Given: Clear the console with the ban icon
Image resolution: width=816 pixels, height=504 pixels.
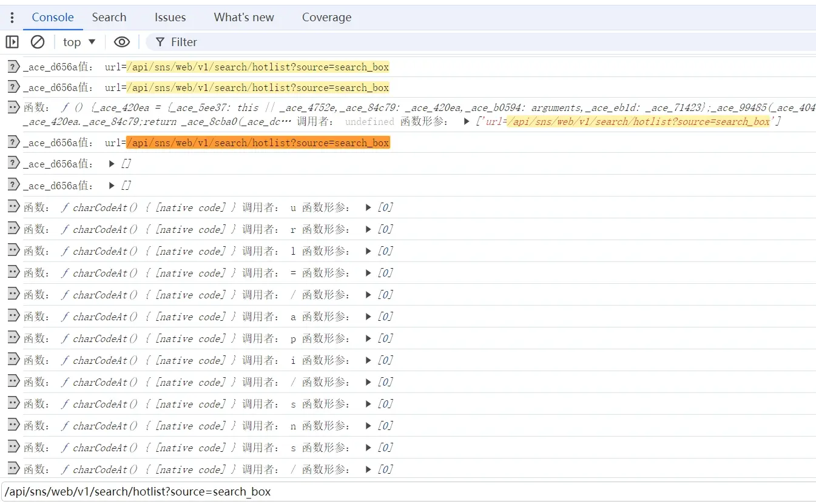Looking at the screenshot, I should 38,42.
